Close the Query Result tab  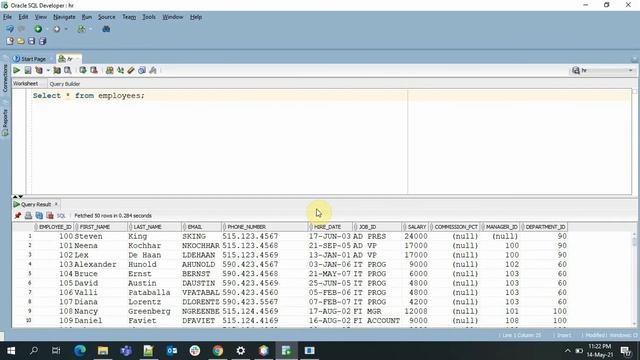[56, 204]
